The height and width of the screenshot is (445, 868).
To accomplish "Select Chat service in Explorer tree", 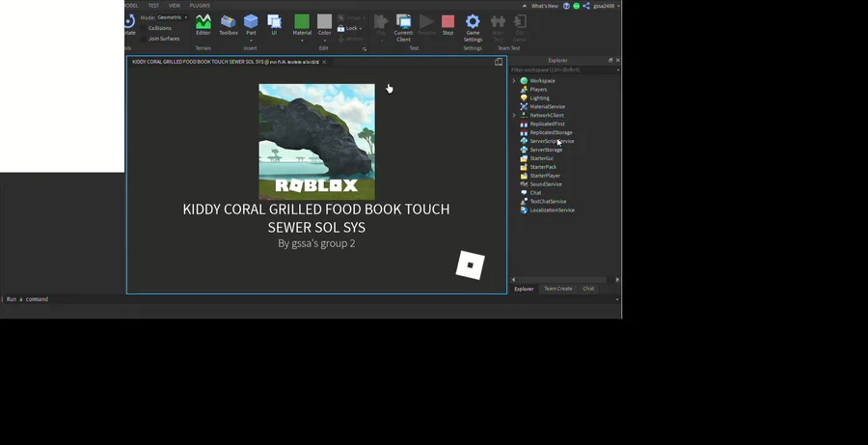I will [x=535, y=193].
